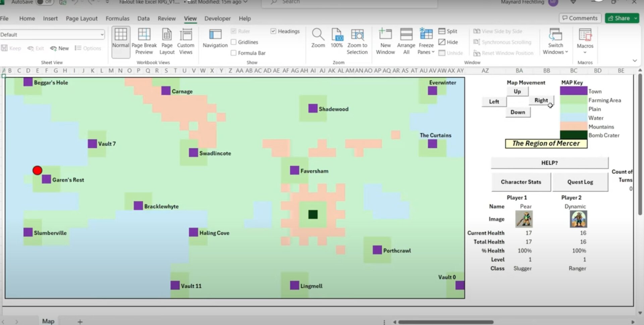
Task: Switch to Page Break Preview
Action: [144, 41]
